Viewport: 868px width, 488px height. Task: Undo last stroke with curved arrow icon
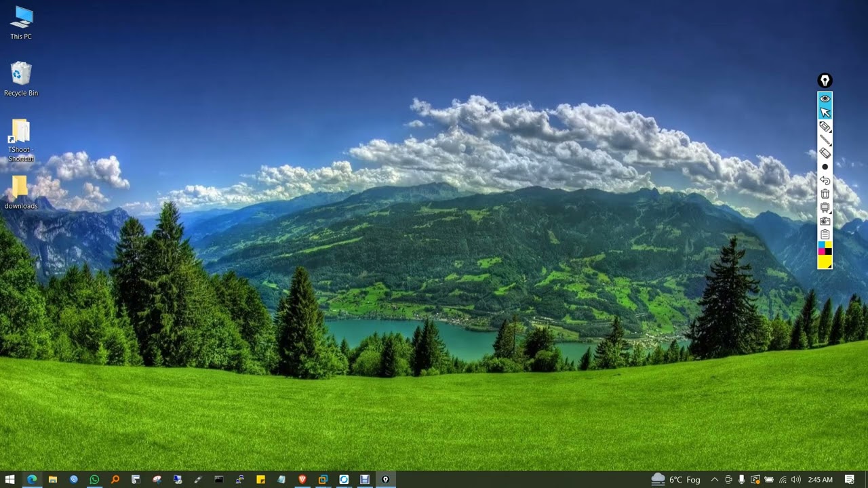pyautogui.click(x=825, y=180)
